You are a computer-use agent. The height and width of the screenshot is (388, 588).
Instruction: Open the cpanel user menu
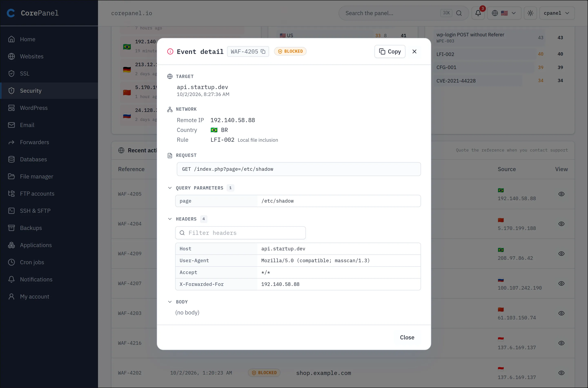click(557, 13)
